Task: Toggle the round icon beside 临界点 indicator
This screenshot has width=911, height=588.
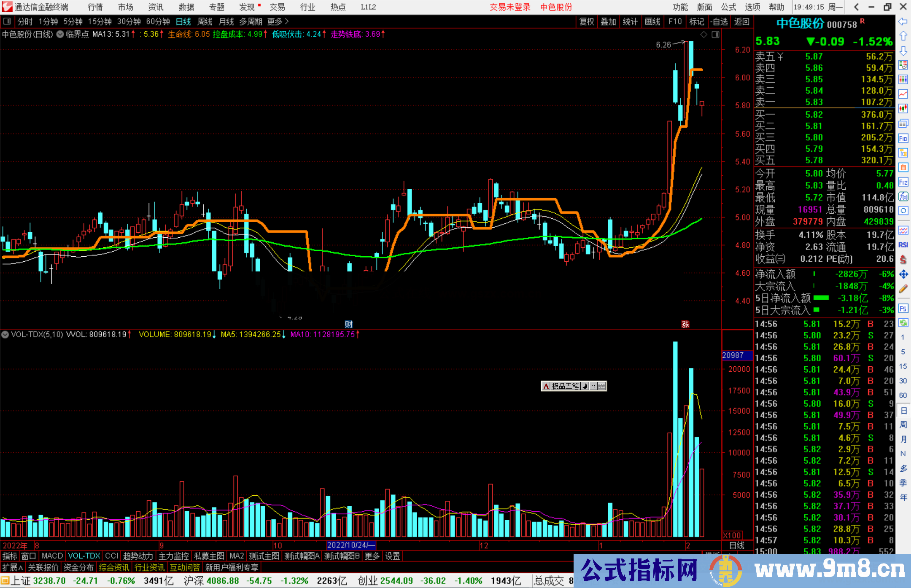Action: click(60, 35)
